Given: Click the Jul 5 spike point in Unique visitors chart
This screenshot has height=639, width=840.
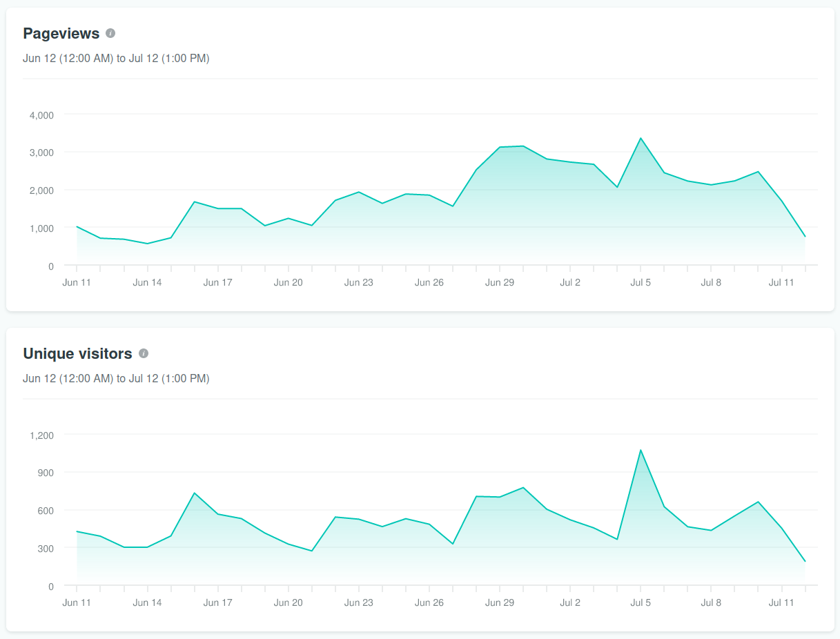Looking at the screenshot, I should point(641,450).
